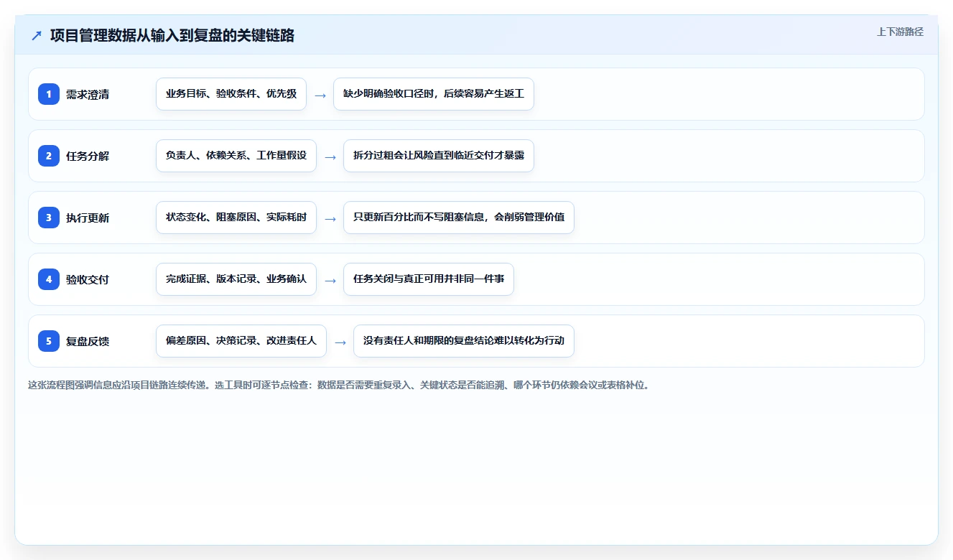Click the diagonal arrow icon beside the title
The width and height of the screenshot is (953, 560).
(37, 36)
